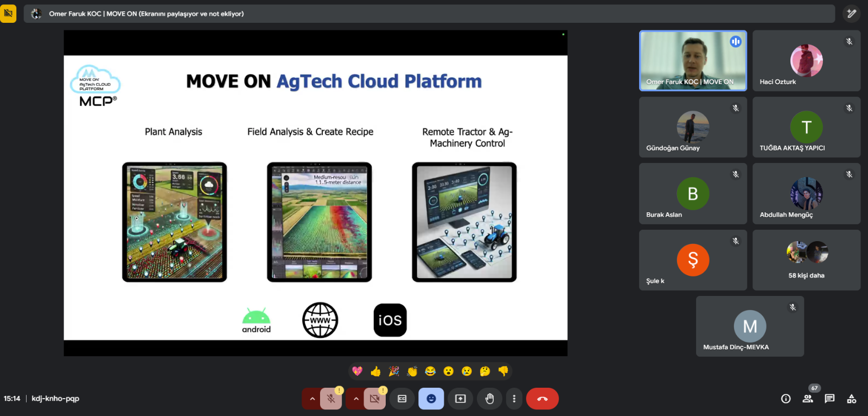The height and width of the screenshot is (416, 868).
Task: Toggle the camera off button
Action: [x=375, y=399]
